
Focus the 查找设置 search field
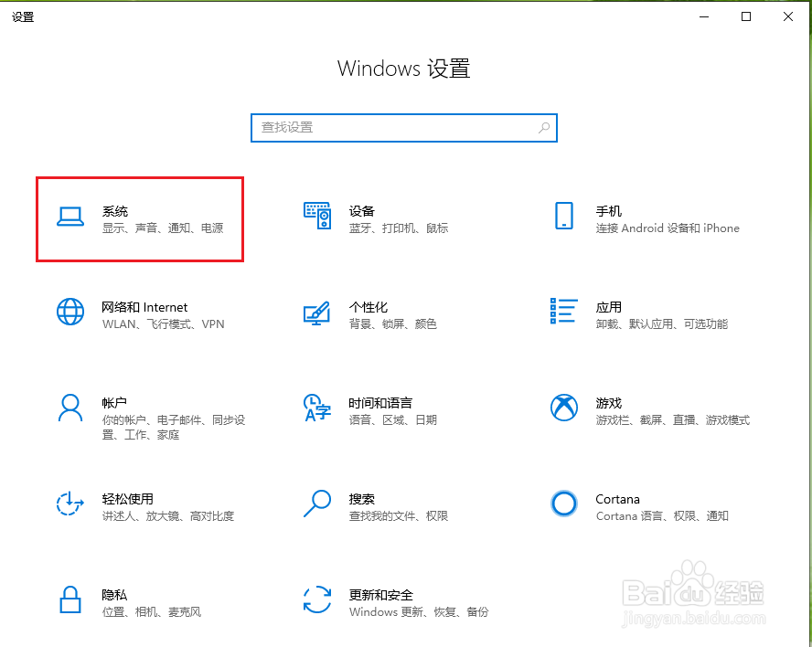coord(404,127)
